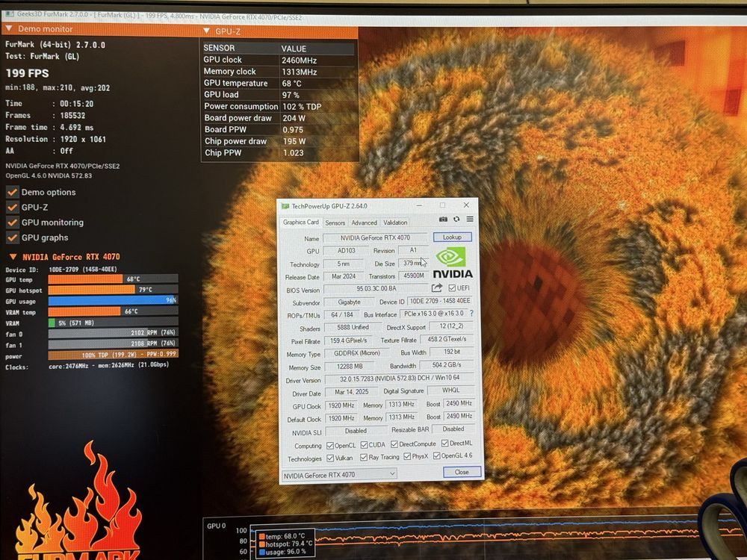The height and width of the screenshot is (560, 747).
Task: Click the BIOS share/export arrow icon
Action: pyautogui.click(x=436, y=288)
